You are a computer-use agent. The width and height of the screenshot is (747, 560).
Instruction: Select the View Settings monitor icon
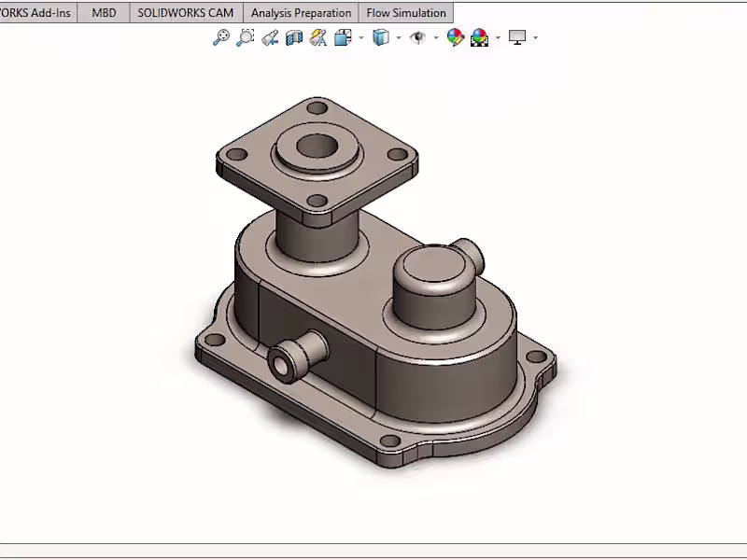(x=517, y=37)
